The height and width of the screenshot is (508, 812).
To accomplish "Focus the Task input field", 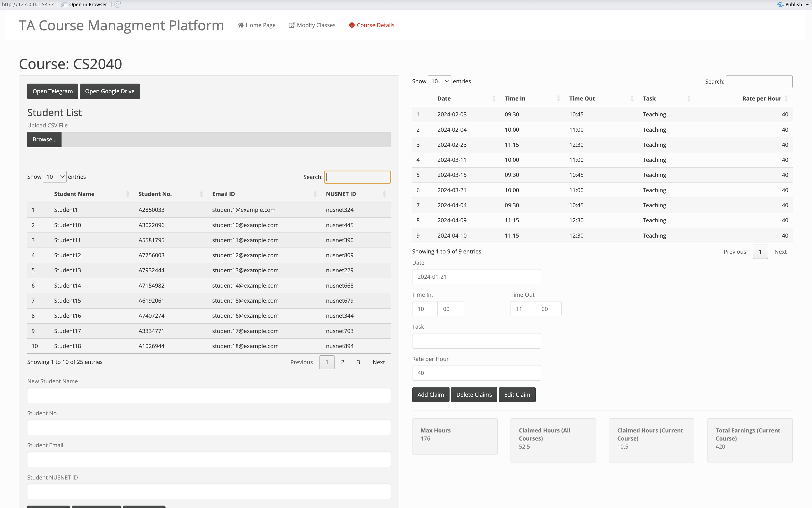I will 476,341.
